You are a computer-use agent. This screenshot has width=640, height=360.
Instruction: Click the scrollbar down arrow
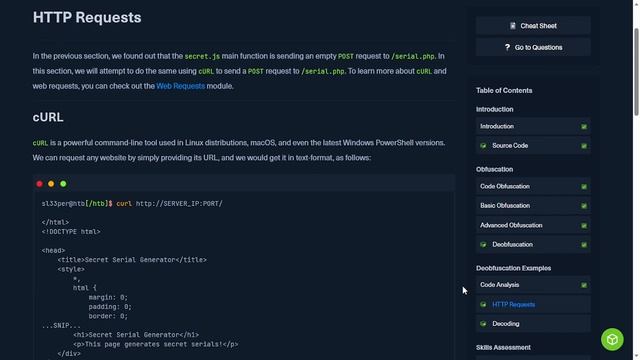pos(636,357)
